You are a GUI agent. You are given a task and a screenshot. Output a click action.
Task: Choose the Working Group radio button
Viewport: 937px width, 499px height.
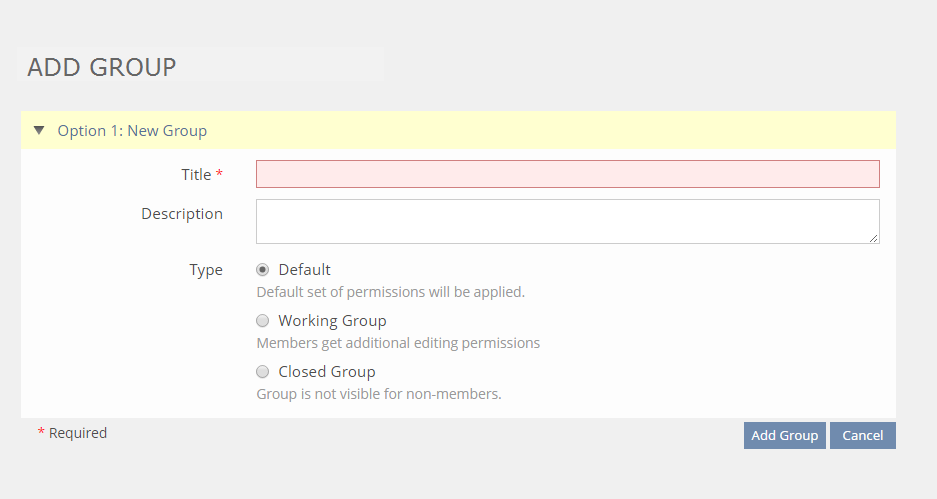263,321
